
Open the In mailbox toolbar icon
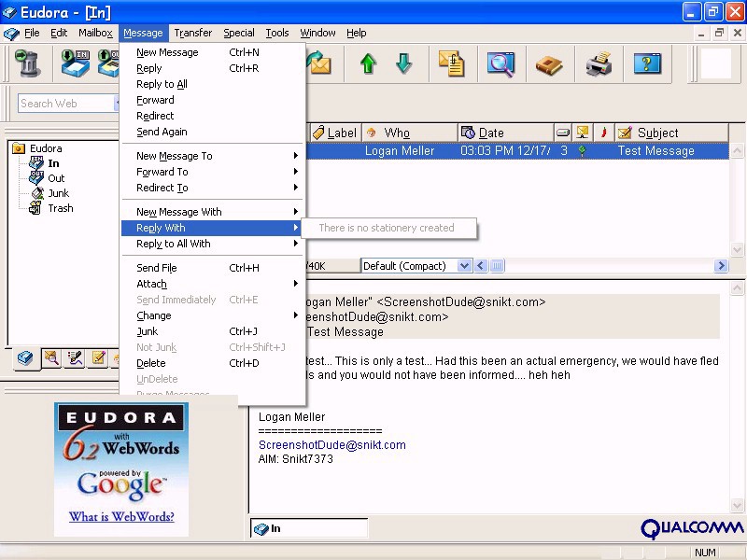(76, 63)
